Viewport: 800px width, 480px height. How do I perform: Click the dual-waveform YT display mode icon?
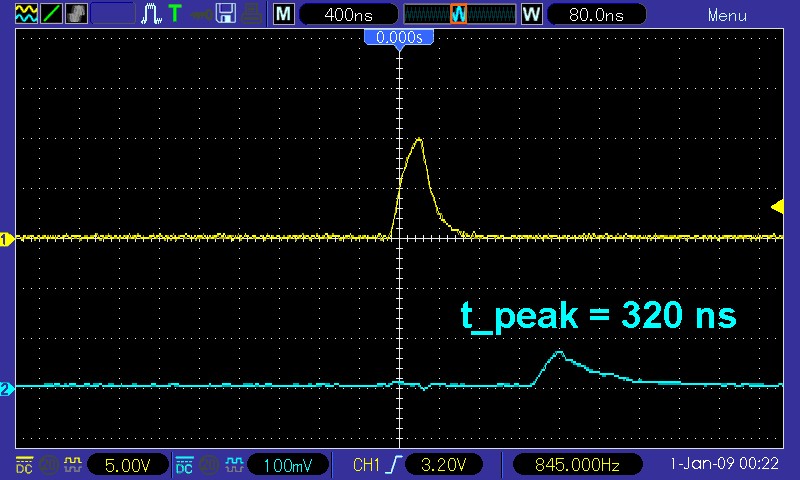pyautogui.click(x=26, y=13)
